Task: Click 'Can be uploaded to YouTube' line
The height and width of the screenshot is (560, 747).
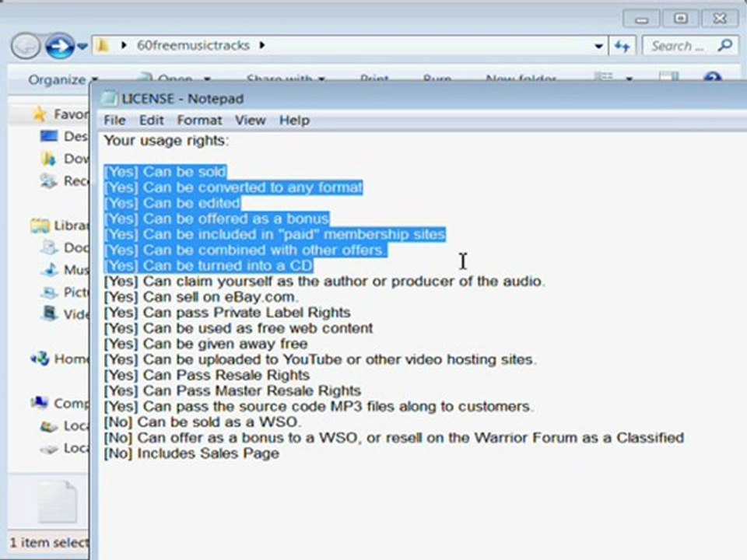Action: click(320, 359)
